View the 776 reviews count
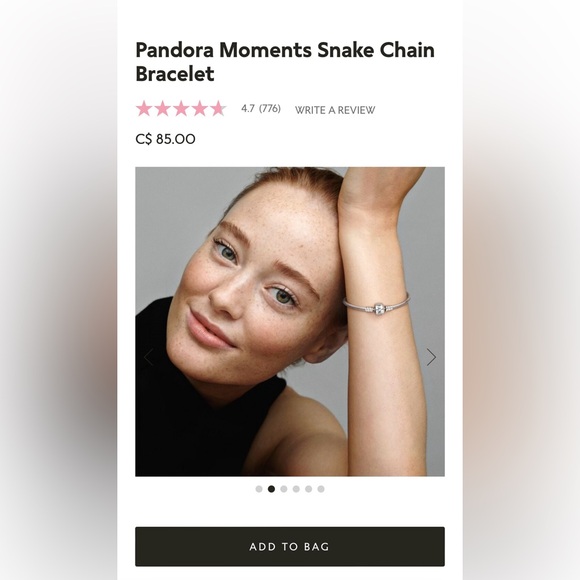The width and height of the screenshot is (580, 580). coord(270,109)
